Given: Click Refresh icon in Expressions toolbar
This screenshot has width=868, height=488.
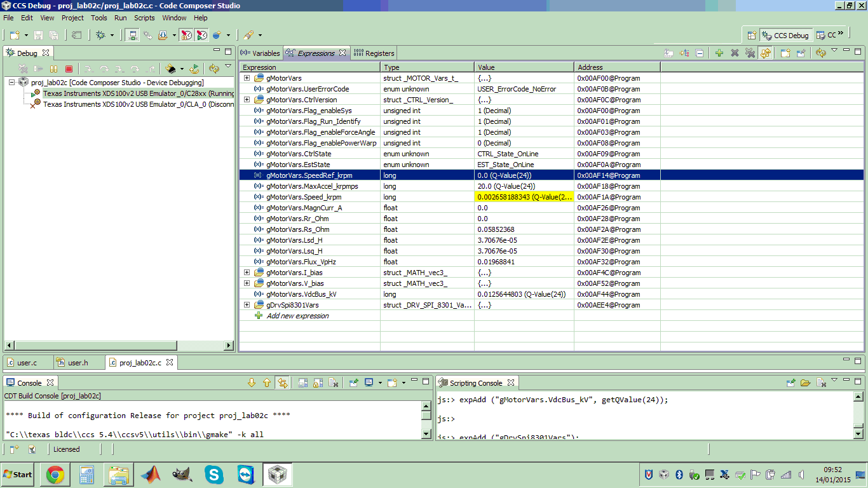Looking at the screenshot, I should click(821, 53).
